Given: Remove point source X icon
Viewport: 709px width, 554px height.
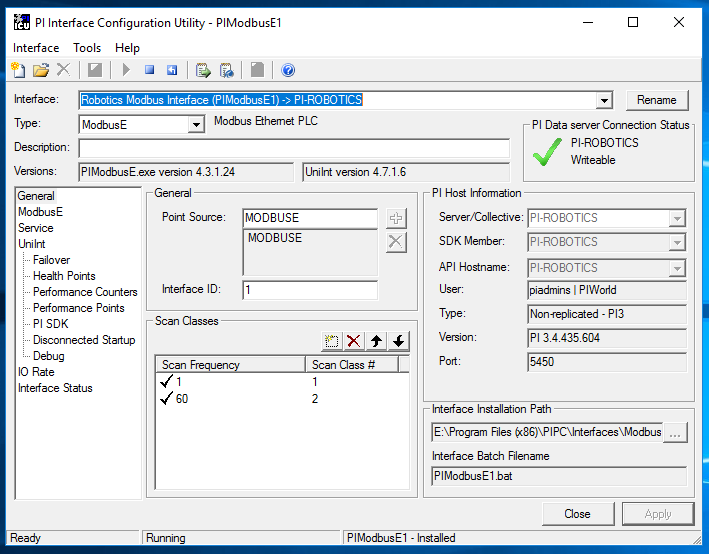Looking at the screenshot, I should 396,242.
